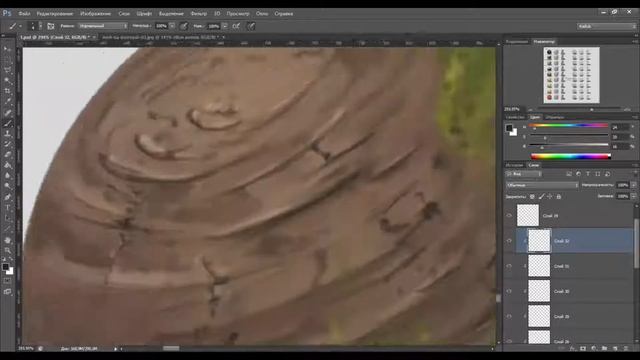Open brush opacity slider dropdown
This screenshot has width=640, height=360.
click(172, 26)
